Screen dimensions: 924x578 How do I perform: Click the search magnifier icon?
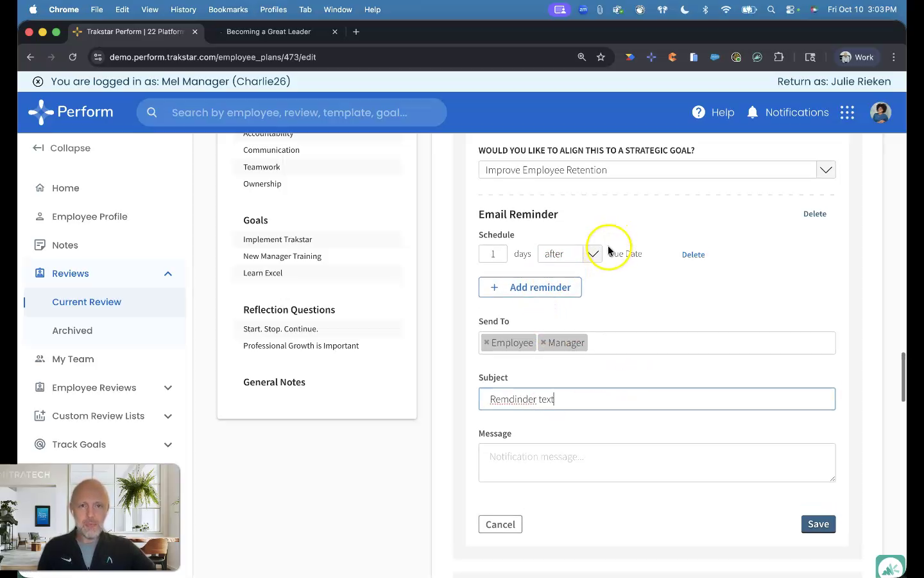152,112
